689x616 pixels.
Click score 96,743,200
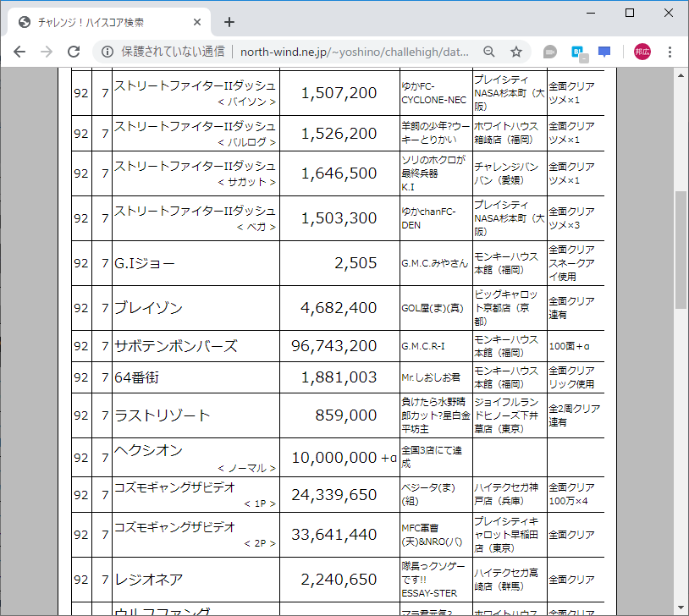334,346
